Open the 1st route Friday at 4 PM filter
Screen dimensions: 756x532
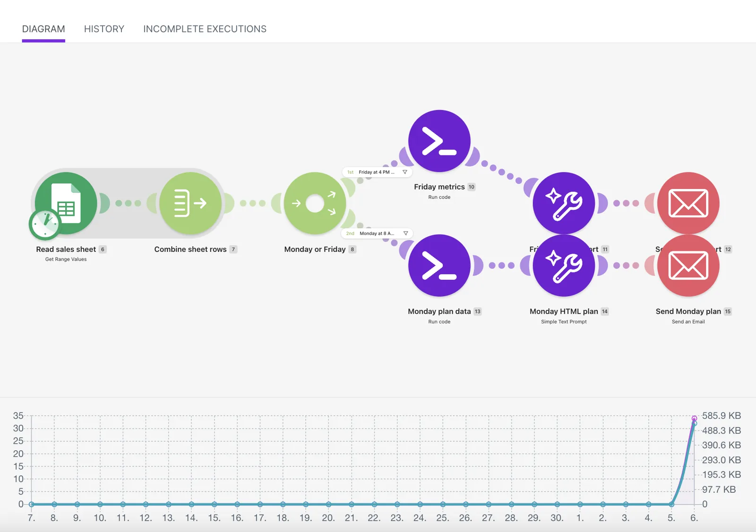(377, 172)
